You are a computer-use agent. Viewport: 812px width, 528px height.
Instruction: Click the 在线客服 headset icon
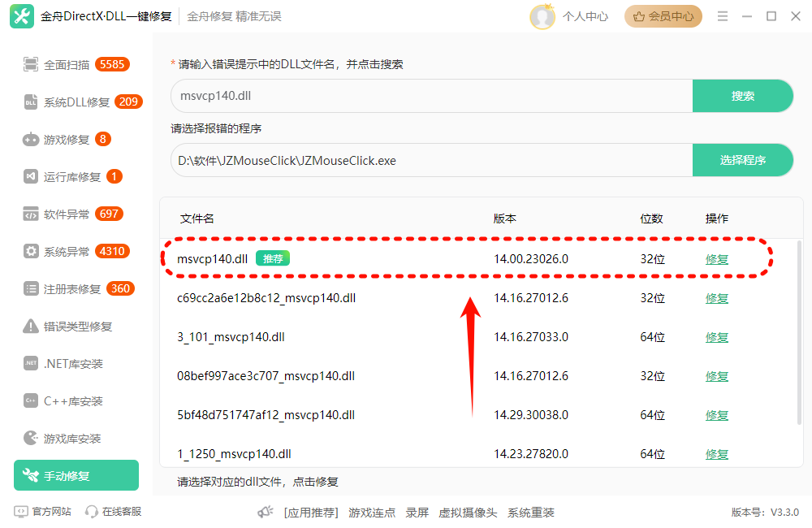[92, 512]
